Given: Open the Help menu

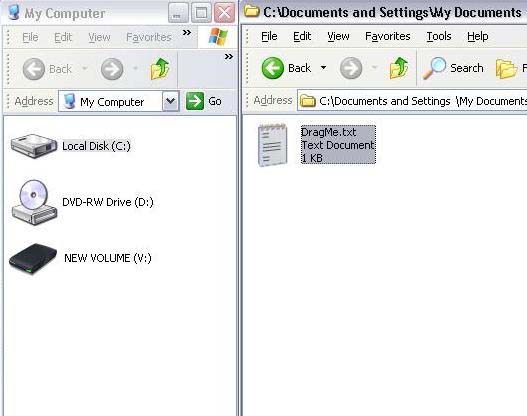Looking at the screenshot, I should click(x=478, y=36).
